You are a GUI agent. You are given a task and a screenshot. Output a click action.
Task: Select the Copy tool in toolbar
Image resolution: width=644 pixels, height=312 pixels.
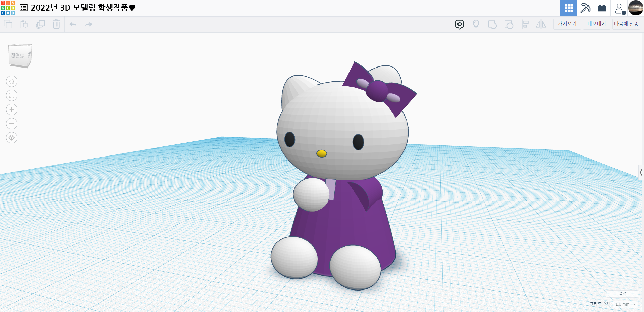tap(8, 24)
